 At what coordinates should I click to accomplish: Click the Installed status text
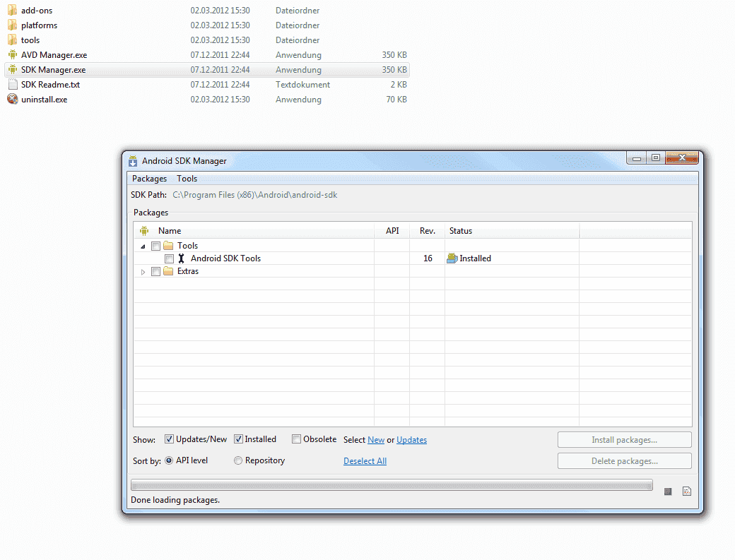(476, 258)
